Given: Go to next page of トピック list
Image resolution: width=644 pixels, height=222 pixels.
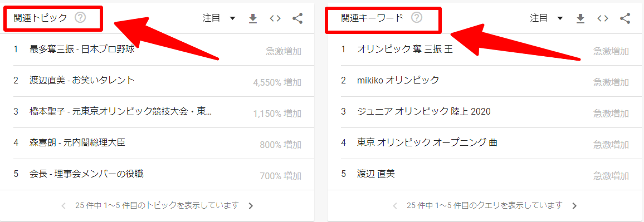Looking at the screenshot, I should (x=251, y=206).
